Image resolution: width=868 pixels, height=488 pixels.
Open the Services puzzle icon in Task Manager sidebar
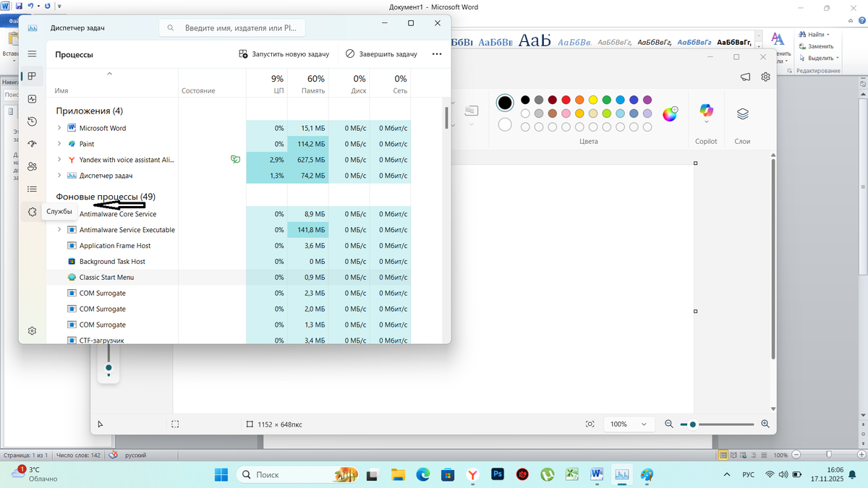(32, 212)
